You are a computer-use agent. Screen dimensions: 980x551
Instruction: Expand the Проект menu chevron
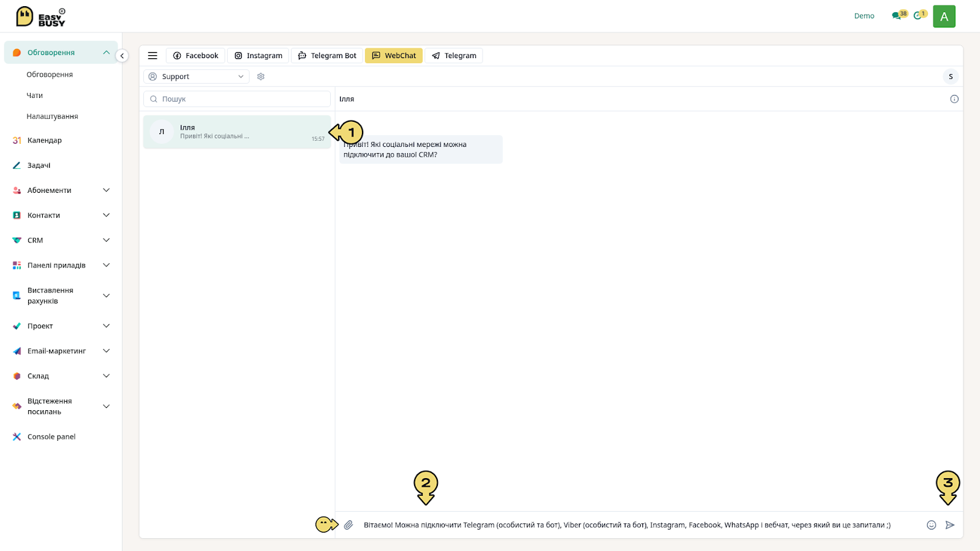pyautogui.click(x=106, y=326)
